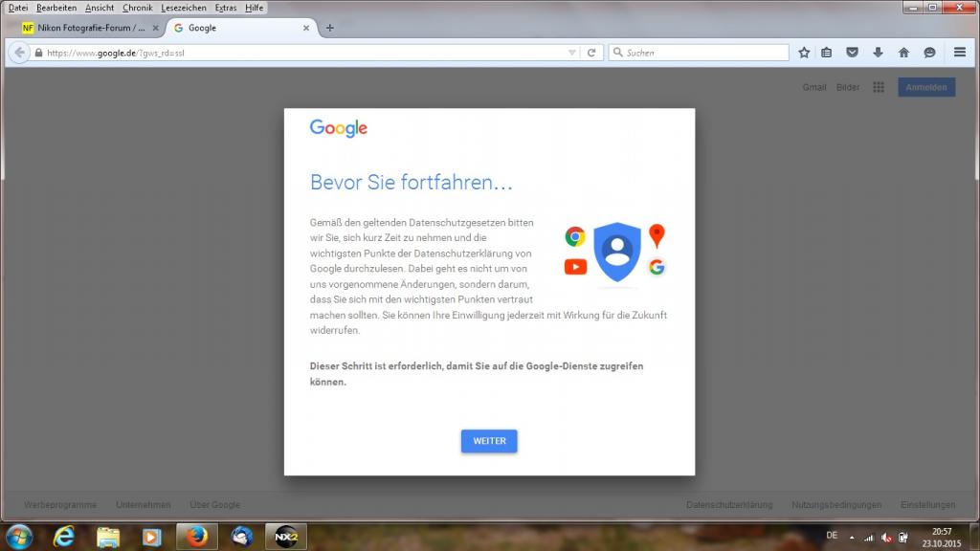
Task: Click the YouTube icon in dialog illustration
Action: coord(575,267)
